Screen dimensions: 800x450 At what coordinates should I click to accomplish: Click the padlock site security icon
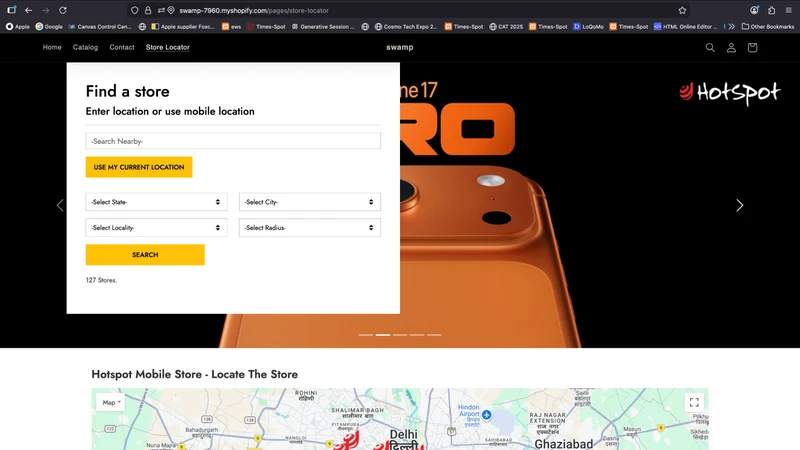pyautogui.click(x=148, y=10)
